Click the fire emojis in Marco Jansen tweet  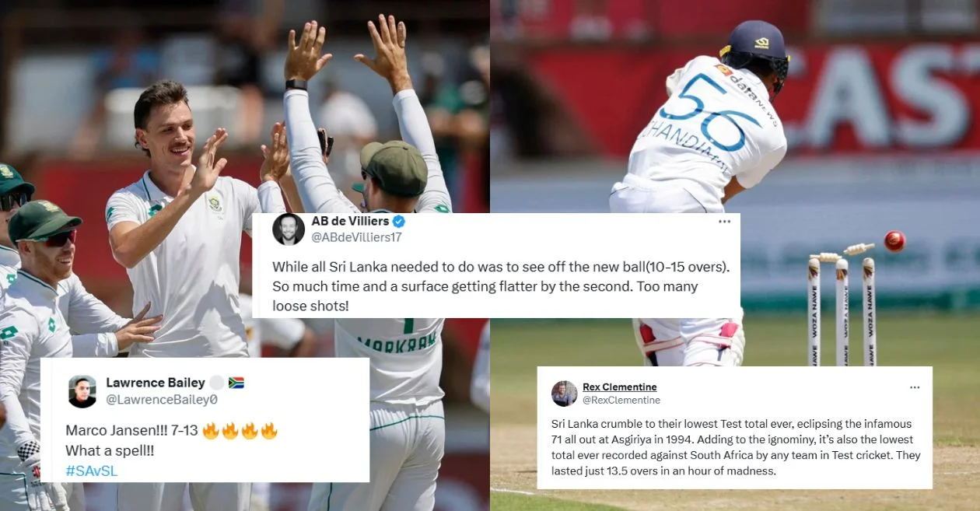[x=240, y=430]
